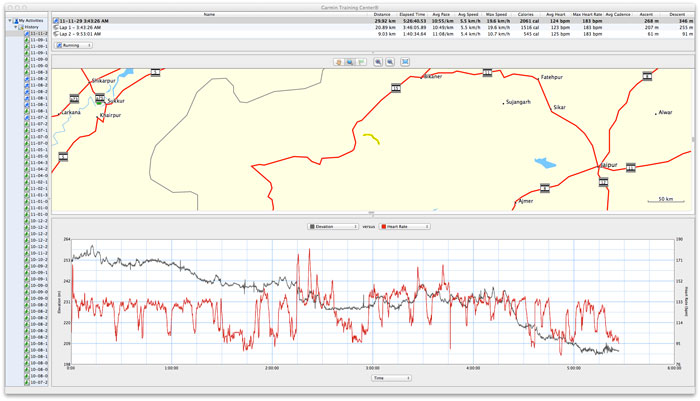Click the 9.03 km distance cell
Image resolution: width=700 pixels, height=401 pixels.
coord(387,34)
